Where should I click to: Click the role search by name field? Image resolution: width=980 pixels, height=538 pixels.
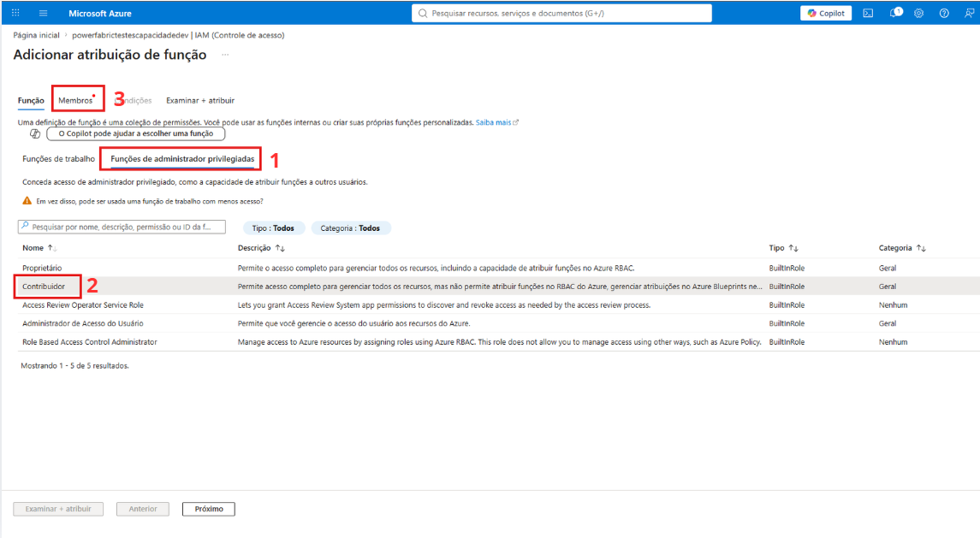(122, 227)
